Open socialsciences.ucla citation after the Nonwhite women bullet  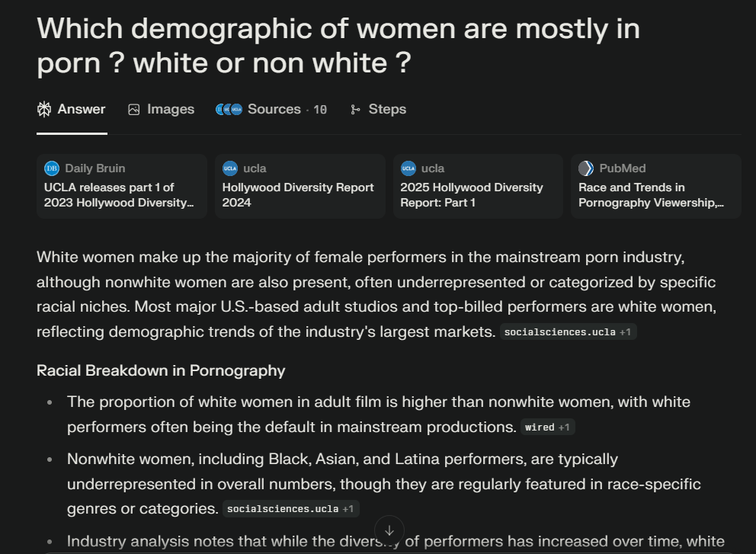(290, 509)
